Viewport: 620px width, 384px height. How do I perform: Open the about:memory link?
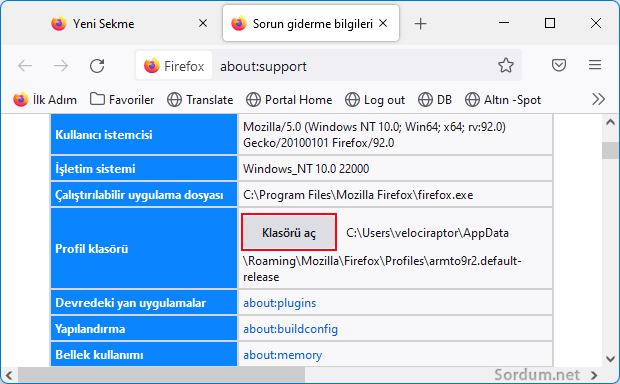pos(282,355)
